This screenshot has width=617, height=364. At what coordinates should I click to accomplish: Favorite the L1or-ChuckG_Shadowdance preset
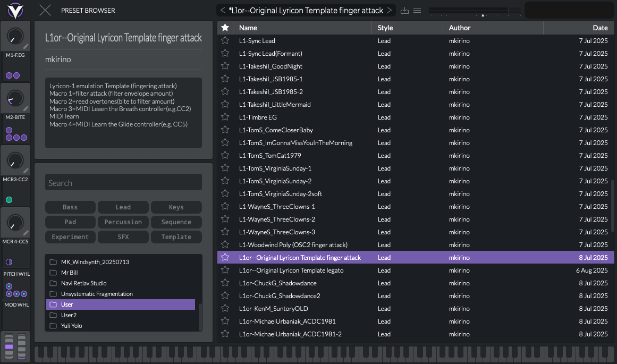pyautogui.click(x=225, y=283)
